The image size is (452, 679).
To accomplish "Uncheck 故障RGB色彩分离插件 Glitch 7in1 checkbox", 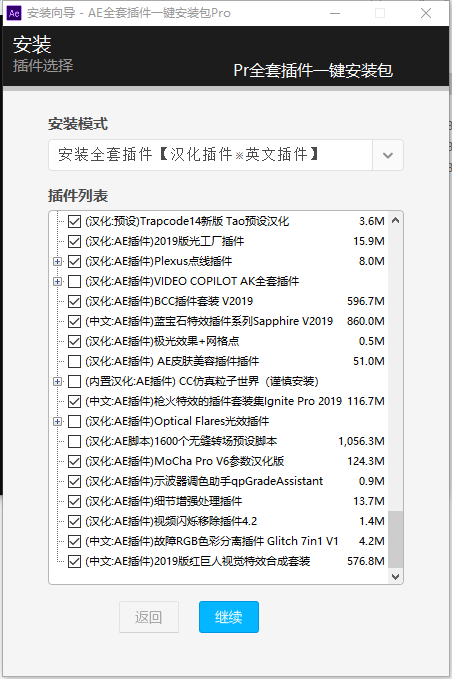I will (x=74, y=541).
